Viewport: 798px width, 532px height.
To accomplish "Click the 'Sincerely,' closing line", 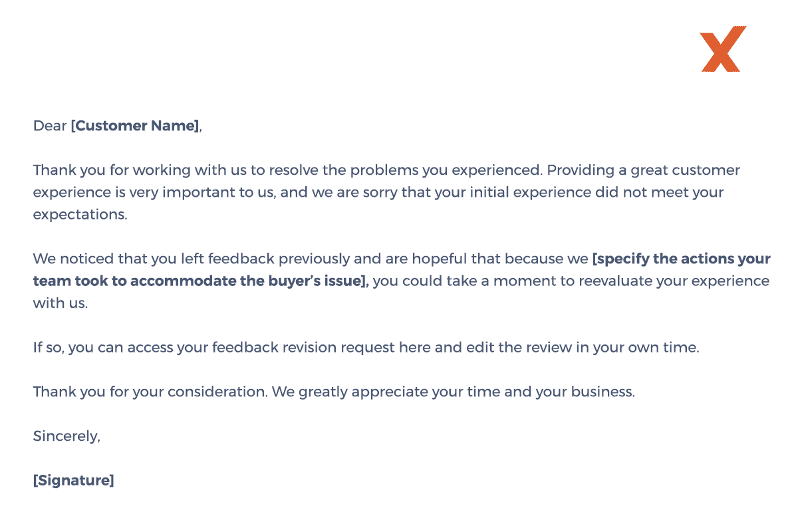I will point(66,436).
